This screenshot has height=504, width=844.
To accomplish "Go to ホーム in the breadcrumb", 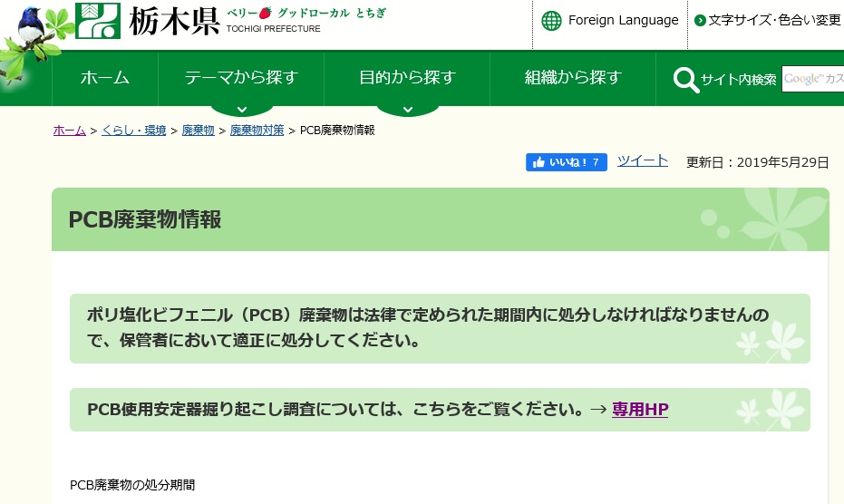I will click(x=69, y=131).
